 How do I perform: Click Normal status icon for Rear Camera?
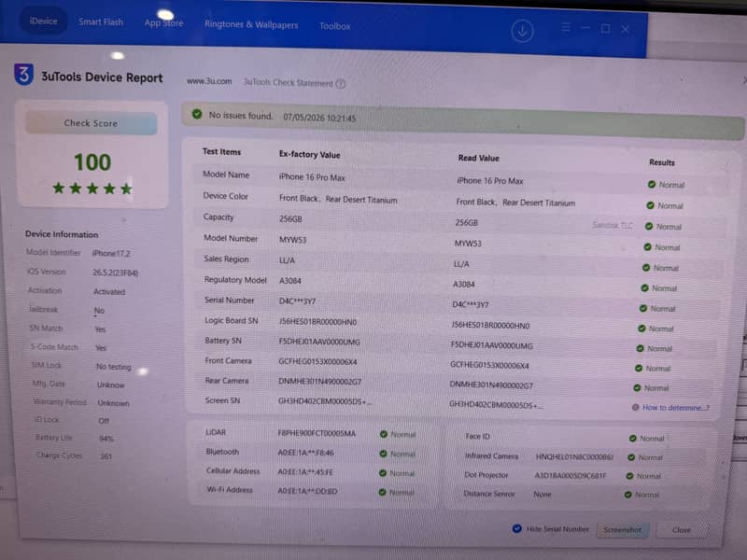[638, 387]
